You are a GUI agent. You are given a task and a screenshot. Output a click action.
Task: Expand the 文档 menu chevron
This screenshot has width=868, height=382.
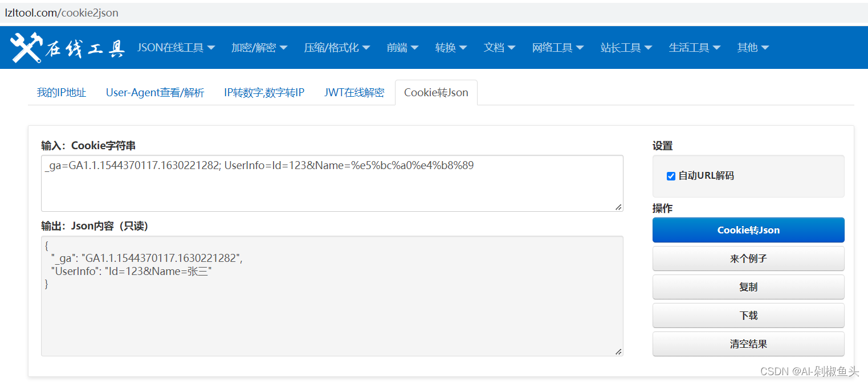[x=499, y=47]
